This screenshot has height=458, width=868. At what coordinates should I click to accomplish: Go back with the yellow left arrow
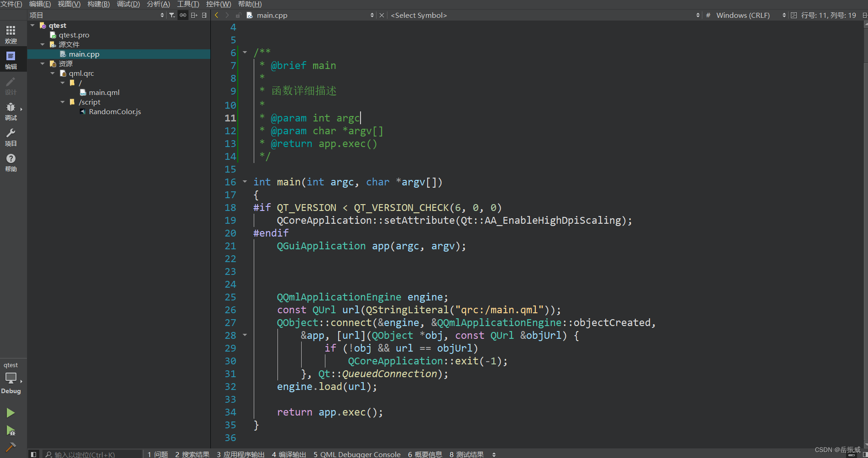[217, 15]
